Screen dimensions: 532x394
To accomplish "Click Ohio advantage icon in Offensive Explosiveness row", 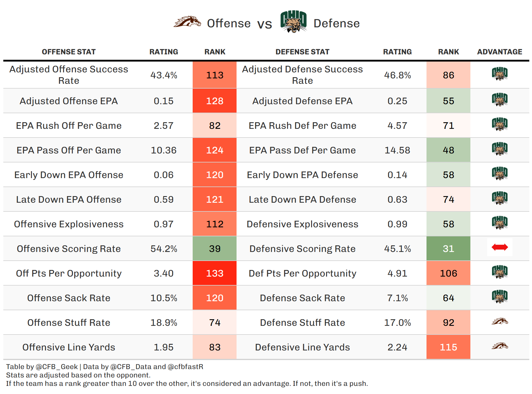I will point(500,223).
